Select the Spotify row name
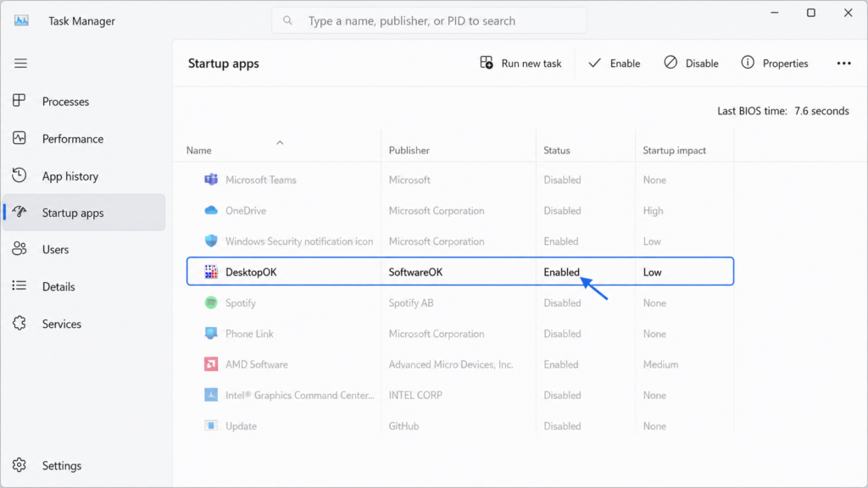 click(x=240, y=303)
